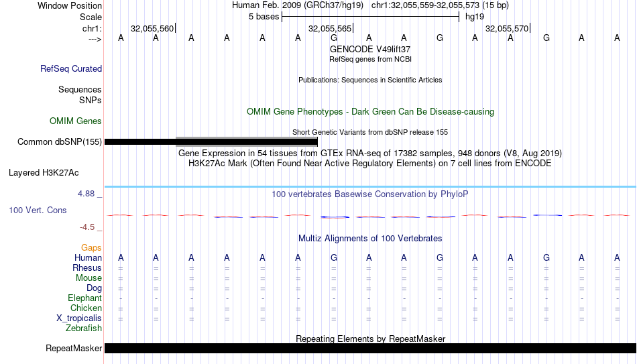Click Multiz Alignments of 100 Vertebrates title

pos(370,239)
